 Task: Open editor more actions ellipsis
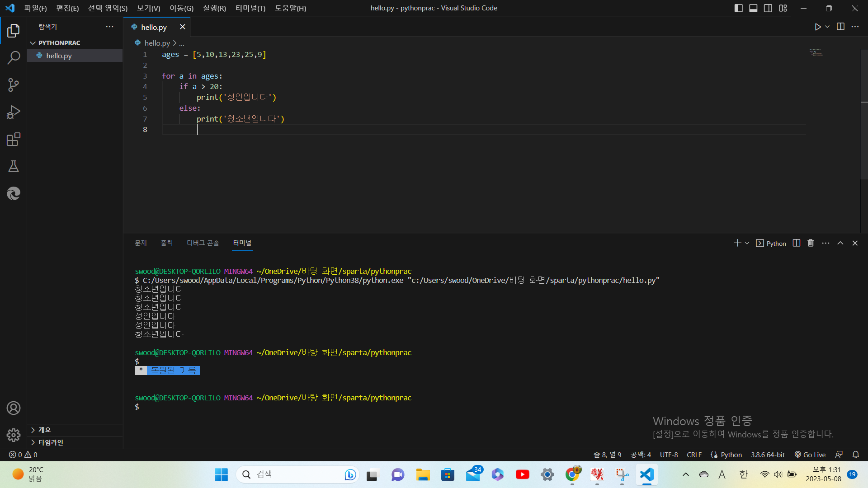pyautogui.click(x=855, y=27)
